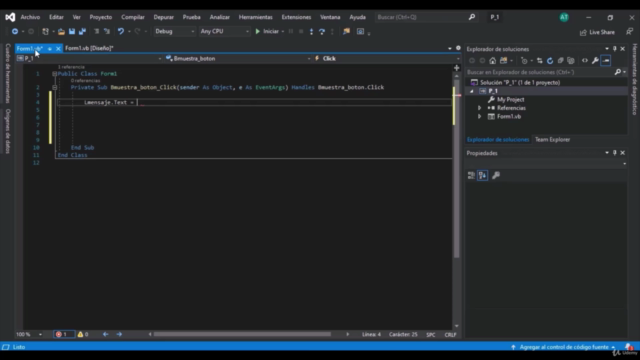Click the Open File folder icon
This screenshot has height=360, width=640.
[x=61, y=31]
